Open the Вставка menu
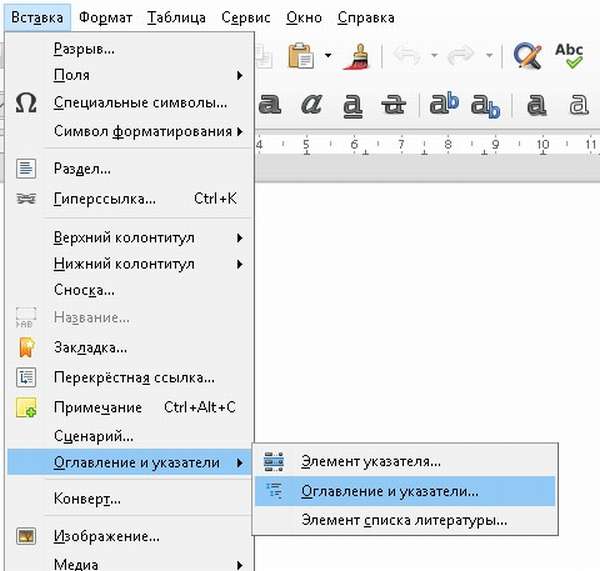Image resolution: width=600 pixels, height=571 pixels. [37, 18]
